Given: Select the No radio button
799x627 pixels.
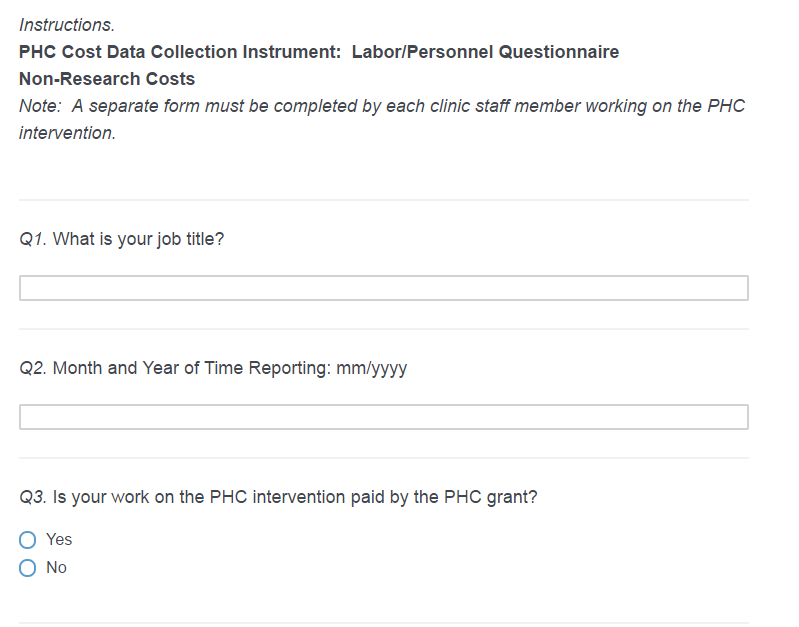Looking at the screenshot, I should [x=28, y=568].
